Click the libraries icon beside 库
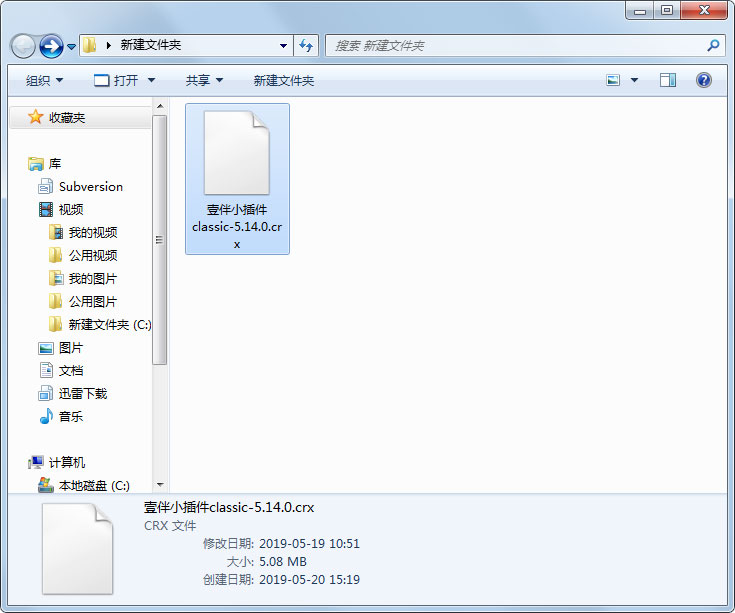The height and width of the screenshot is (613, 735). (x=36, y=164)
